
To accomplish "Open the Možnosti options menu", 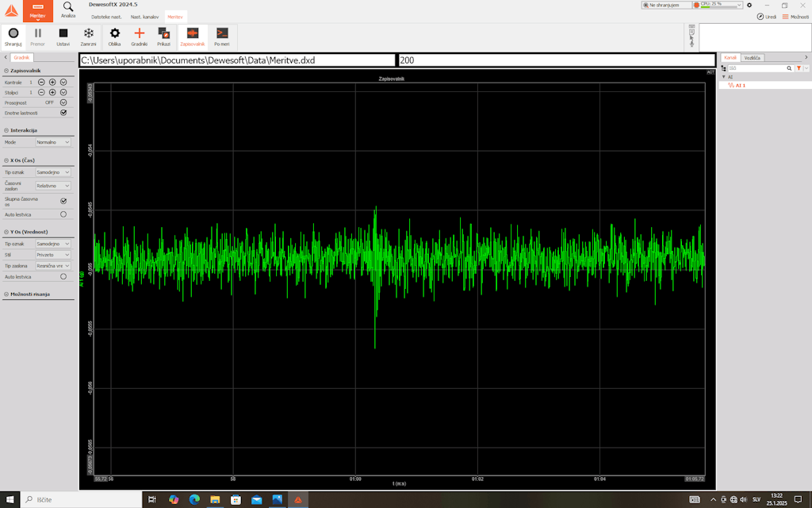I will pyautogui.click(x=795, y=17).
